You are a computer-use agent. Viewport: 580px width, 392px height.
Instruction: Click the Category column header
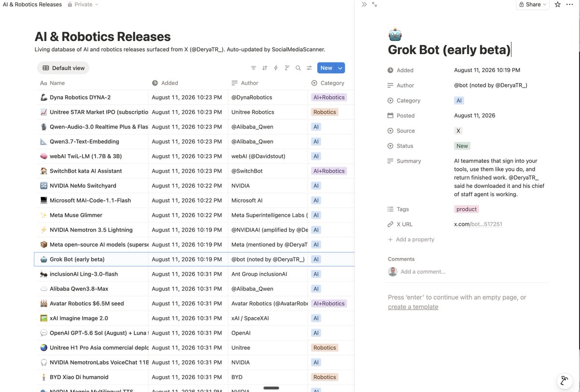pyautogui.click(x=331, y=83)
